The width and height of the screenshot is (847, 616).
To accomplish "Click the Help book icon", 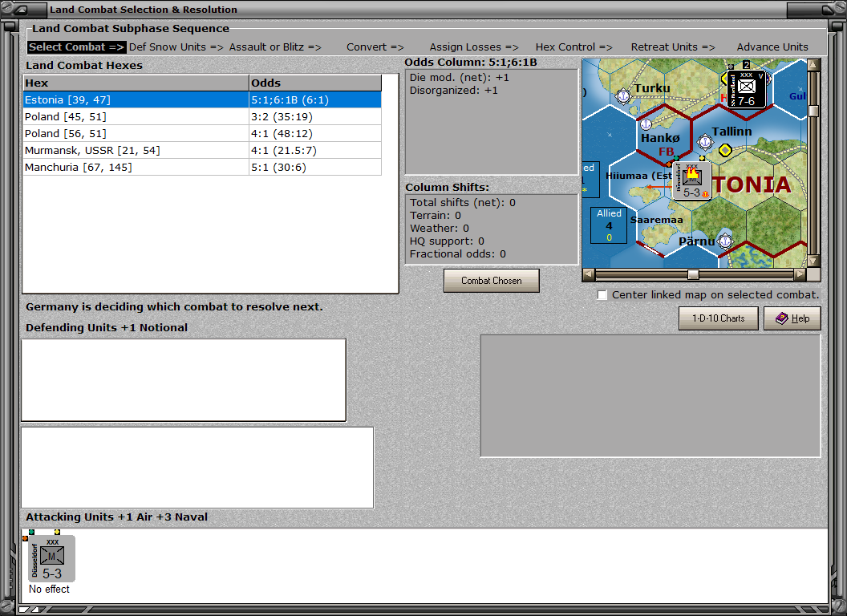I will tap(782, 318).
